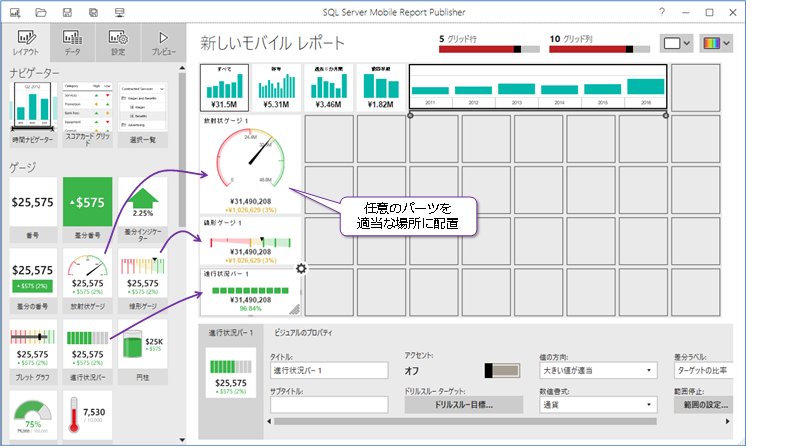Click the 範囲の設定... button

704,405
